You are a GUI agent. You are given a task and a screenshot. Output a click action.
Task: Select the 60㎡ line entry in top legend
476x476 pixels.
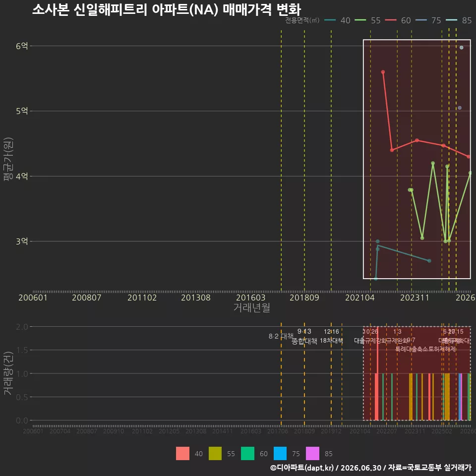tap(398, 20)
